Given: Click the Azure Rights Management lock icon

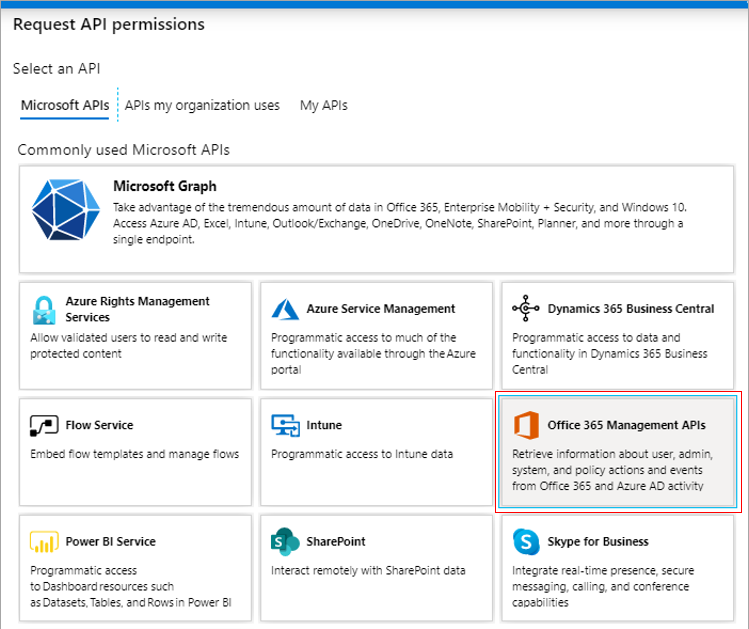Looking at the screenshot, I should coord(44,310).
